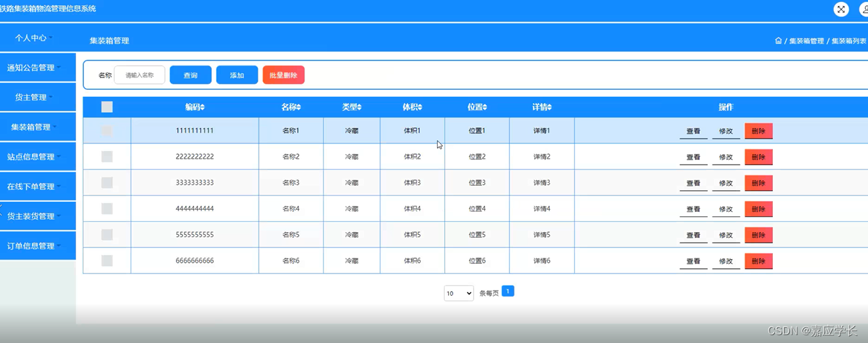Expand the 个人中心 sidebar menu
Screen dimensions: 868x343
click(x=37, y=38)
